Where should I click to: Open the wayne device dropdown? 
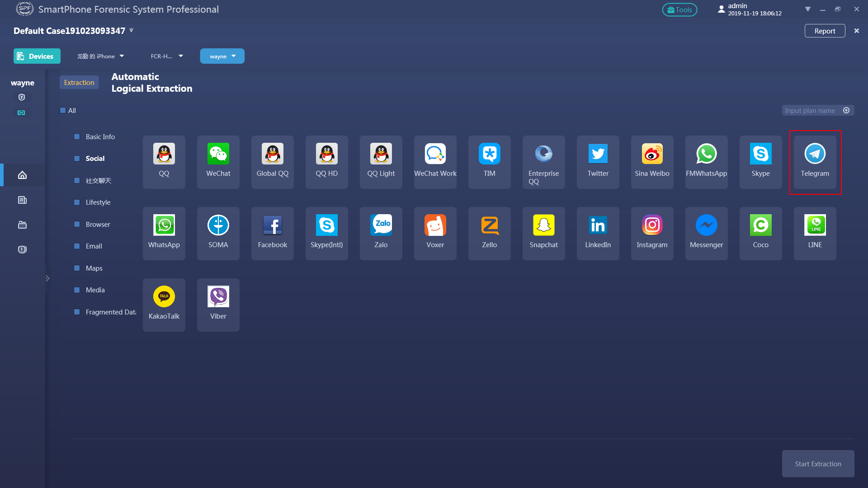(222, 56)
